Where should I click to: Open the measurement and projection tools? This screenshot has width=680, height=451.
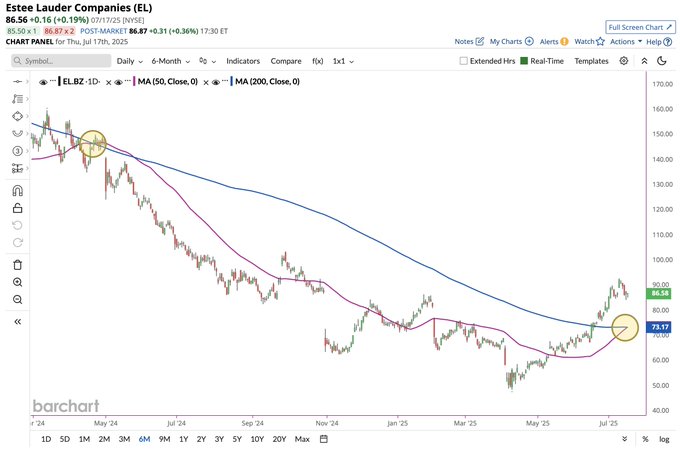pyautogui.click(x=17, y=168)
